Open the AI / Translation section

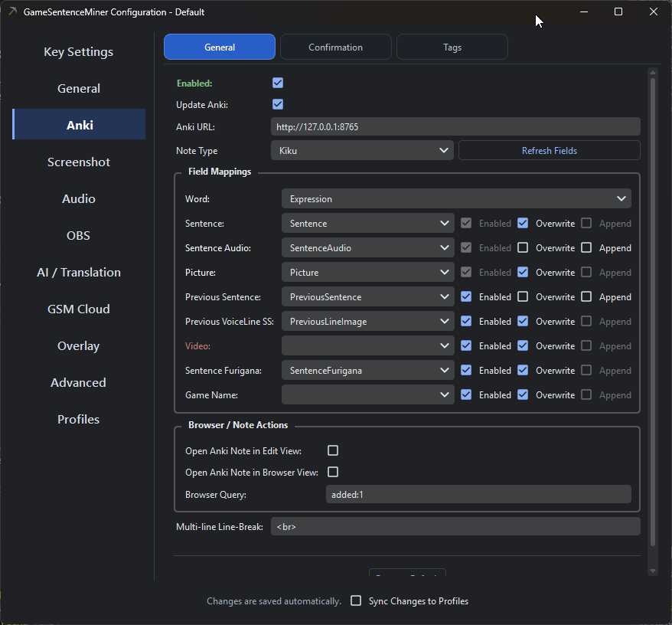78,273
